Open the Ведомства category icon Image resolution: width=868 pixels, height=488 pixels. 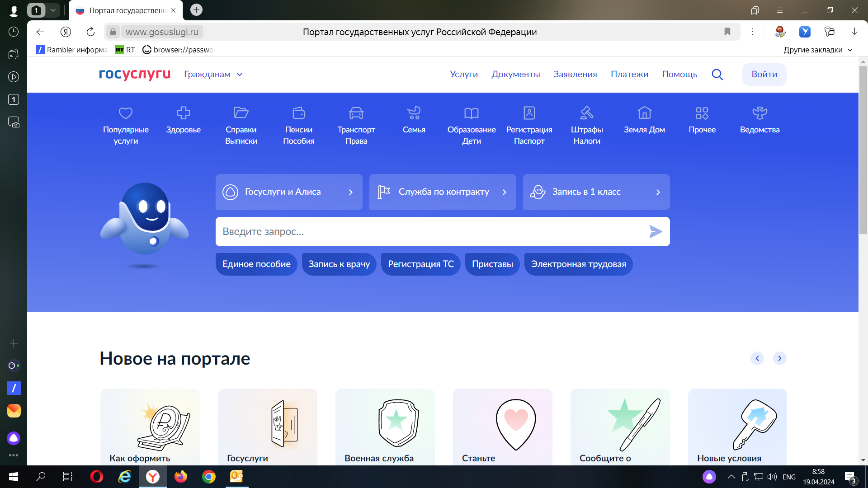click(759, 113)
